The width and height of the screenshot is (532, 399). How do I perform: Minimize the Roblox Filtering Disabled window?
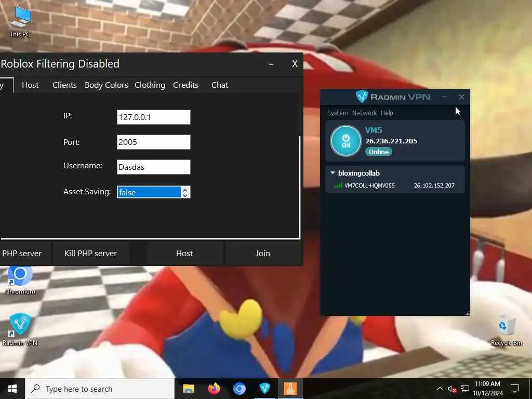271,64
